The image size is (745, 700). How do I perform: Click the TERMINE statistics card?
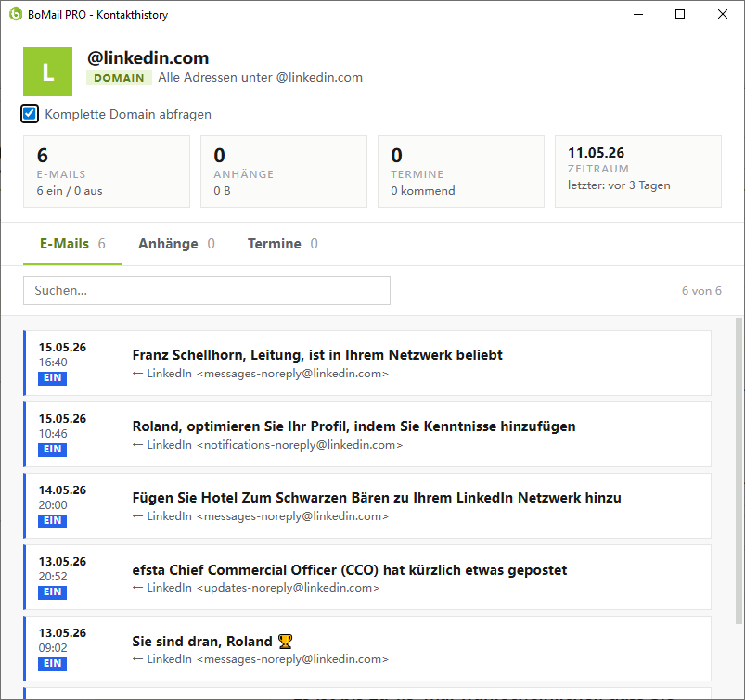(461, 172)
